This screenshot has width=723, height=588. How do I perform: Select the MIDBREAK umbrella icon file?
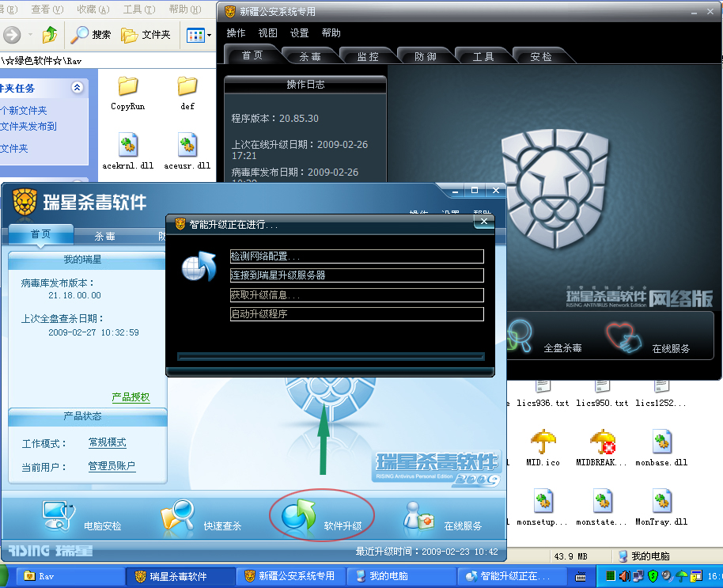click(x=603, y=442)
